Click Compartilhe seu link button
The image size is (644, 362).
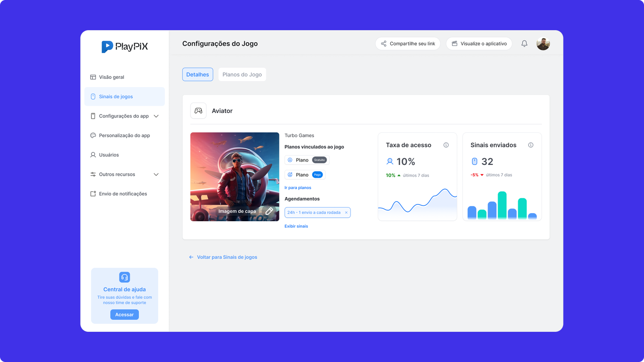408,43
